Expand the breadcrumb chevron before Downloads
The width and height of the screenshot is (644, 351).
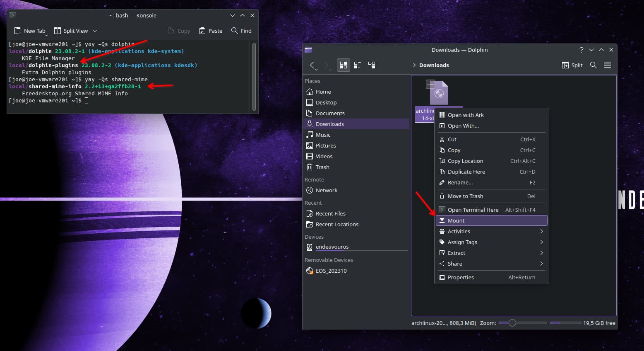click(x=414, y=65)
